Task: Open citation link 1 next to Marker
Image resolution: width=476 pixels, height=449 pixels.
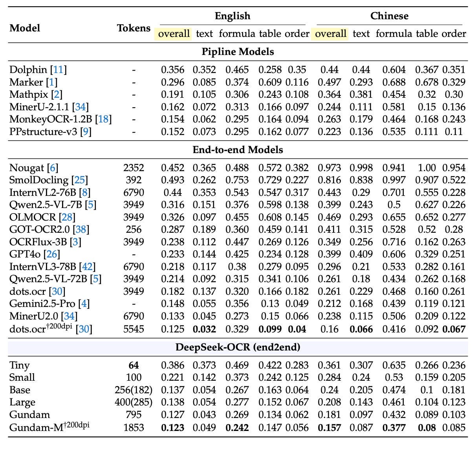Action: coord(51,82)
